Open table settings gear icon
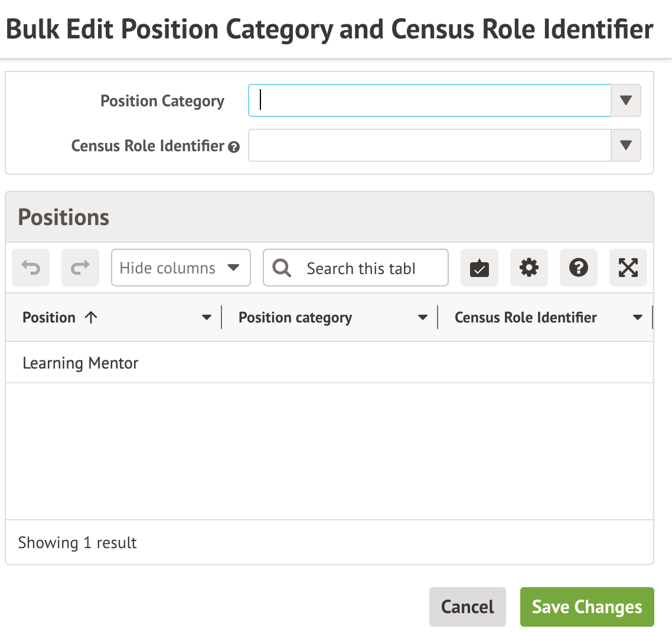672x632 pixels. tap(529, 268)
